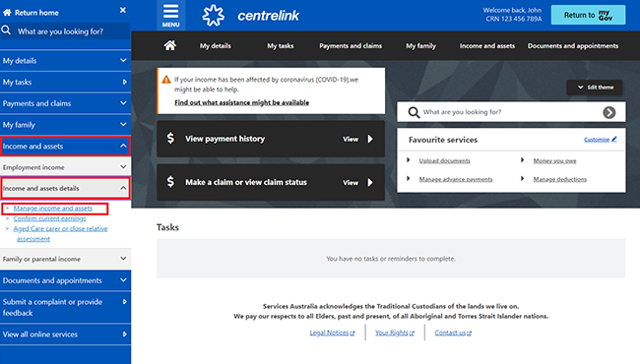Click the Customise link

[x=597, y=140]
